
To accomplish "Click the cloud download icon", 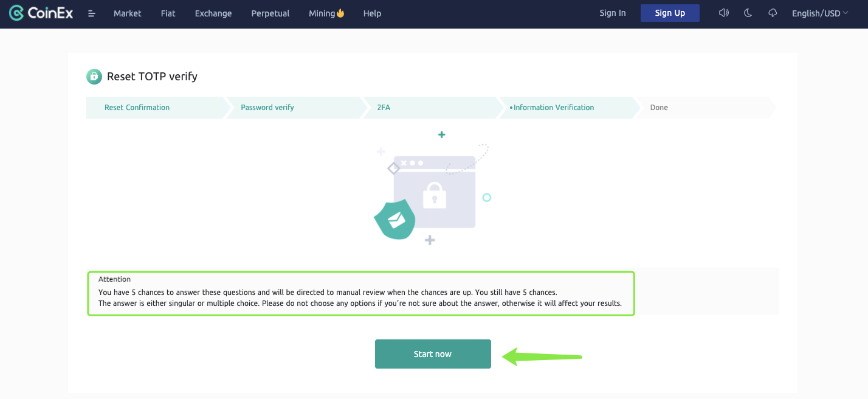I will 773,13.
